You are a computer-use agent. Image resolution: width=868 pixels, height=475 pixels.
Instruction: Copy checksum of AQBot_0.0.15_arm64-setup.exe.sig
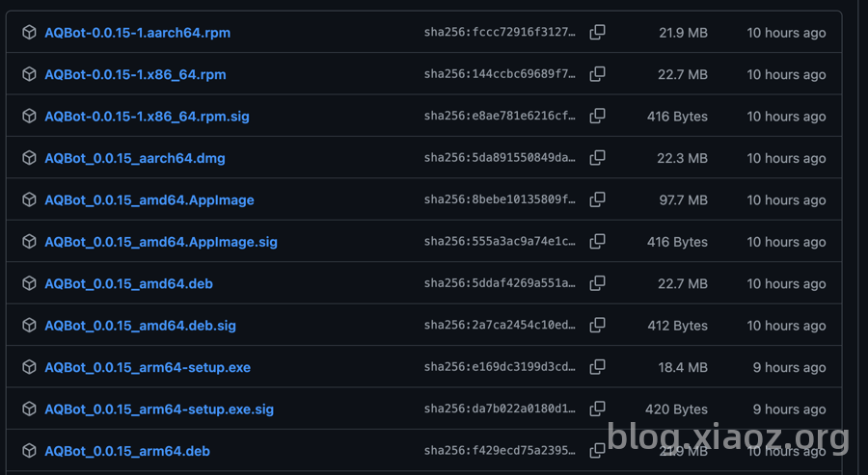point(597,409)
